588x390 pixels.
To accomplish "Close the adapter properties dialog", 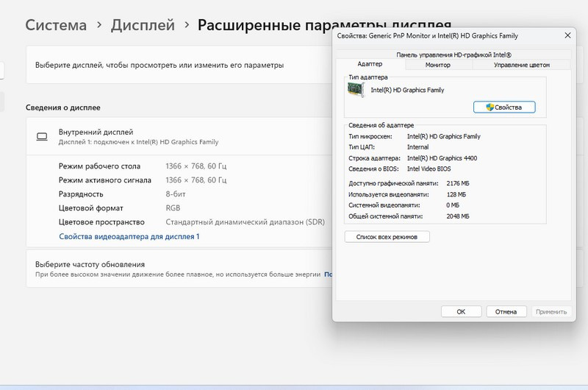I will [567, 35].
